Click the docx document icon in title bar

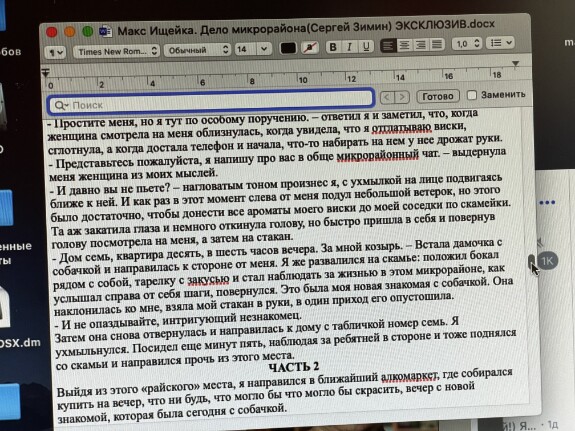pos(106,32)
